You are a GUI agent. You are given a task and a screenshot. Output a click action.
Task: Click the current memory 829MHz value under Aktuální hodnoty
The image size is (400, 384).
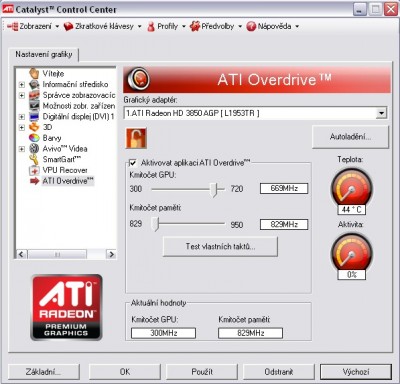[x=250, y=333]
